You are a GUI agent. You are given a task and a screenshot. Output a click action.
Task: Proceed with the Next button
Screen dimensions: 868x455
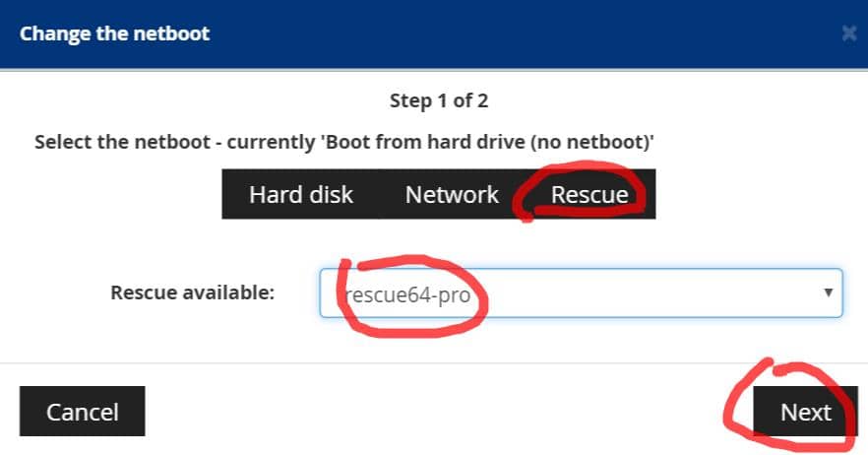click(x=805, y=412)
